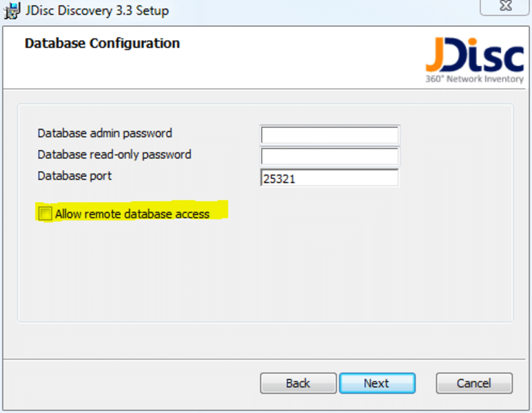Click the installer icon in the title bar
532x413 pixels.
pyautogui.click(x=12, y=10)
